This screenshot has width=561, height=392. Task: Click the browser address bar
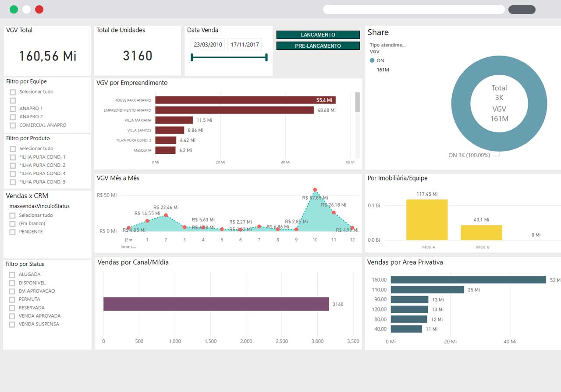point(414,9)
